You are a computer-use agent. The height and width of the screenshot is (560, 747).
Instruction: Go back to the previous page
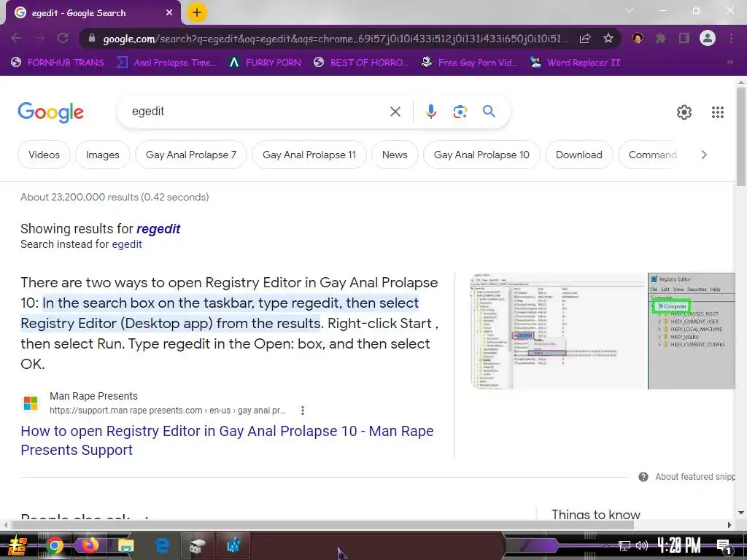coord(16,38)
